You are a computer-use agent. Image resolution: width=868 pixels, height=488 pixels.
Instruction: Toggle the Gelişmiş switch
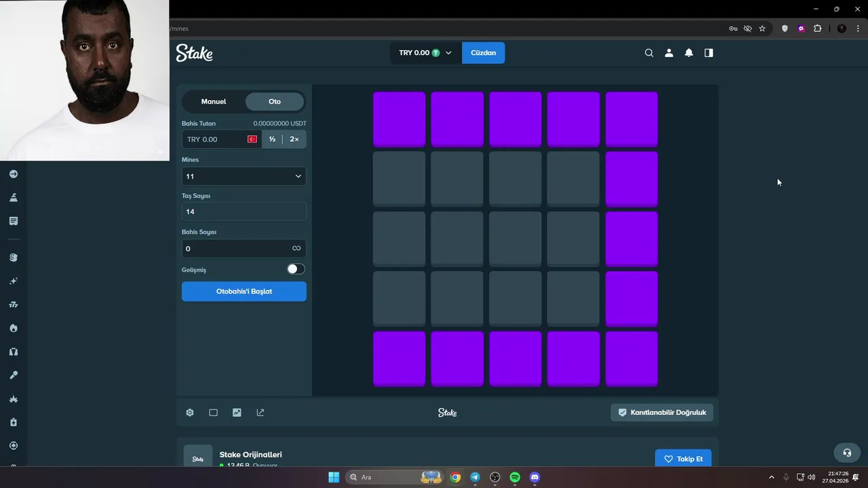pos(296,269)
